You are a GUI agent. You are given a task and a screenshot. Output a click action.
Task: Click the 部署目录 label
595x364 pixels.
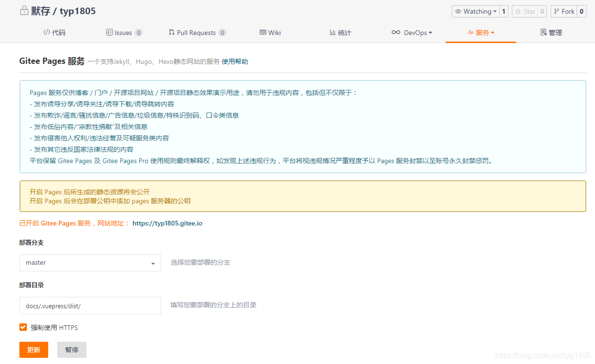pos(32,285)
